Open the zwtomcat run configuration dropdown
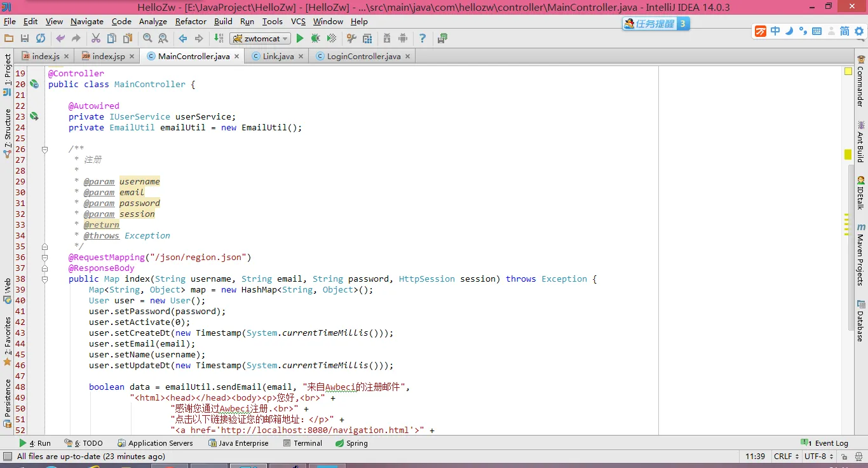Screen dimensions: 868x468 (x=260, y=39)
